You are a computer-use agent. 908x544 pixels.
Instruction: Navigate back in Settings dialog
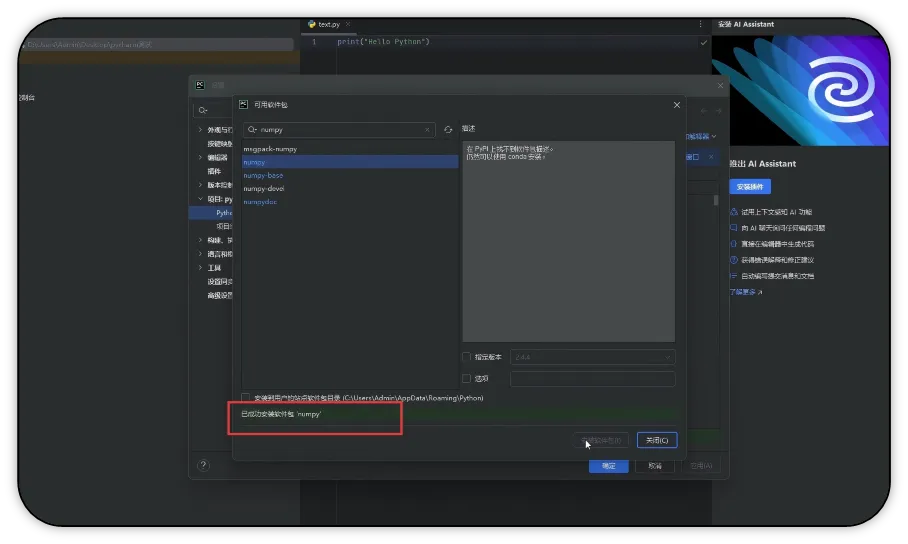tap(704, 111)
